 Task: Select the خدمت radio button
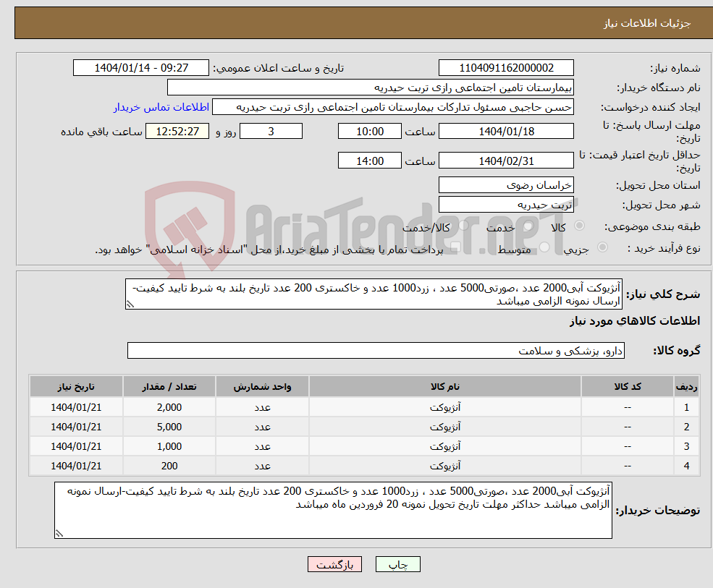(528, 226)
